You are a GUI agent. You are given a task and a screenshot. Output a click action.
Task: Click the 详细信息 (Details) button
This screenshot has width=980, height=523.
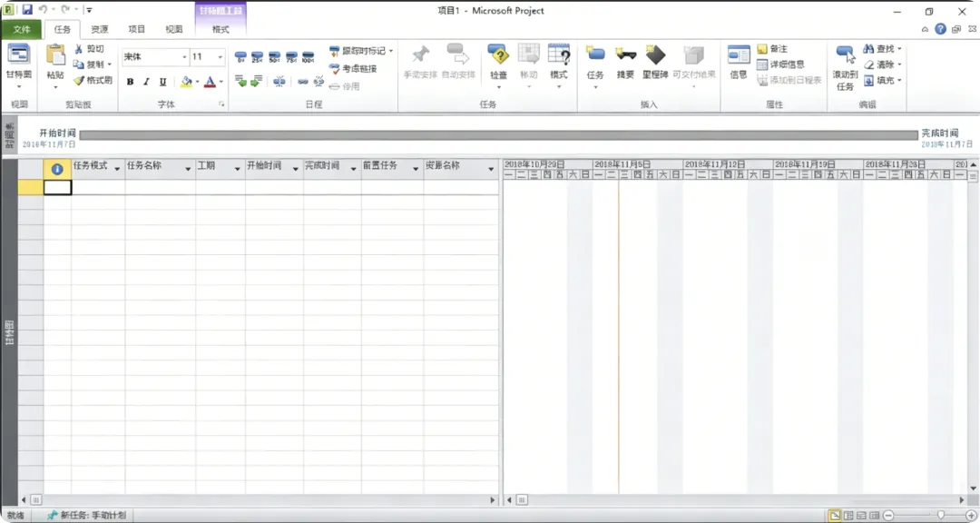tap(780, 64)
